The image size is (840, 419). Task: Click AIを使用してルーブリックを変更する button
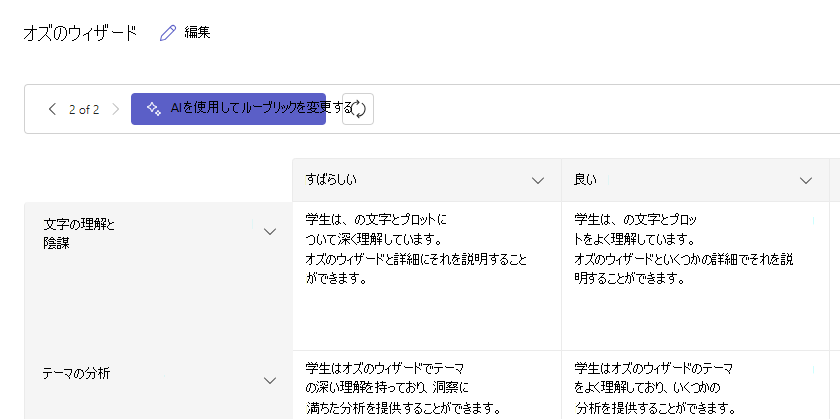228,109
